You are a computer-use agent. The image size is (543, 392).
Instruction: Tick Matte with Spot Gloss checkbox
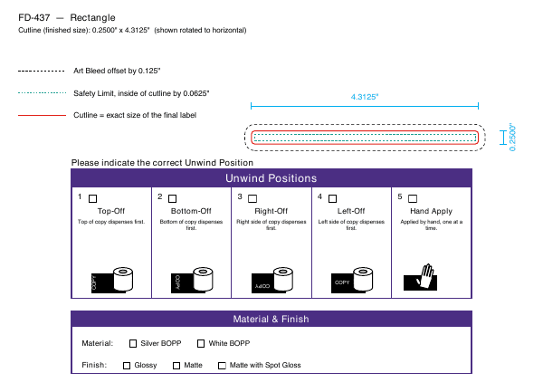pos(222,366)
